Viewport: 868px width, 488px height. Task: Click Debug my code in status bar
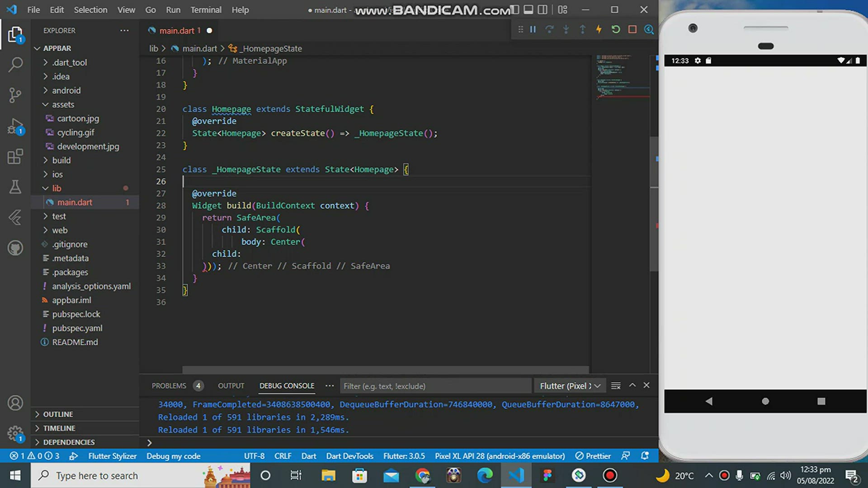(173, 456)
